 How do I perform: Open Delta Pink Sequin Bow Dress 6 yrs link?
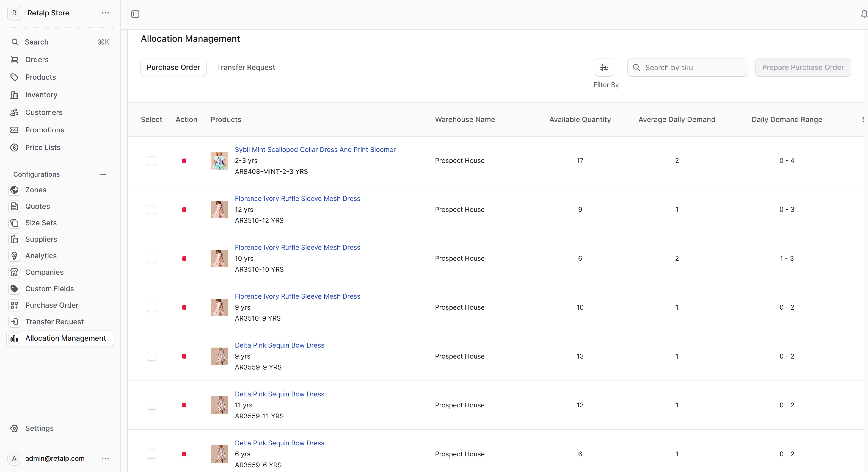[279, 443]
